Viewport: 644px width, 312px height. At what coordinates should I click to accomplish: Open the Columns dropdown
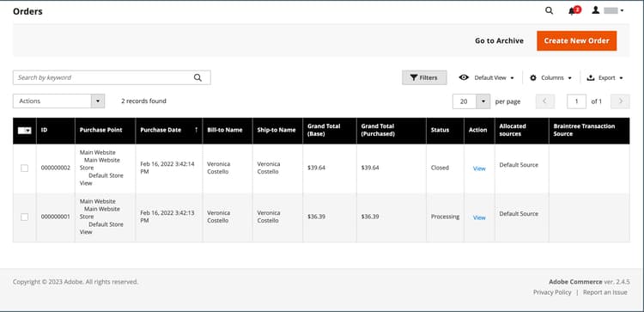click(x=550, y=77)
